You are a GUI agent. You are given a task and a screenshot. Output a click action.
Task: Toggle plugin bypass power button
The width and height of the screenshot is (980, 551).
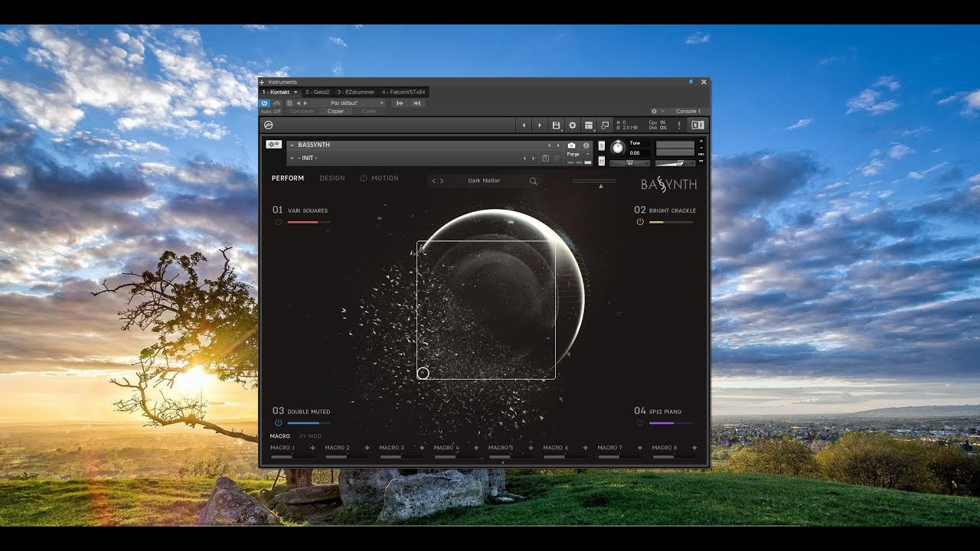(x=265, y=103)
